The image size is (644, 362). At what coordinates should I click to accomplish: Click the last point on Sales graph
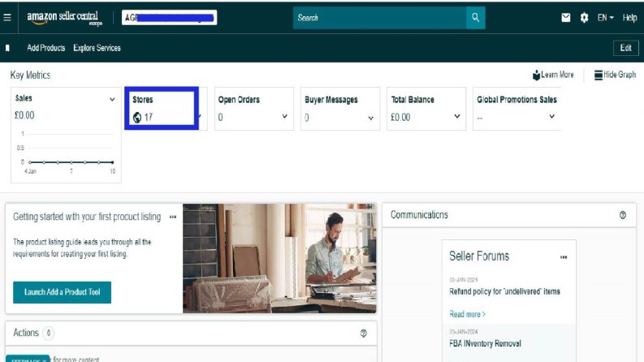point(112,162)
